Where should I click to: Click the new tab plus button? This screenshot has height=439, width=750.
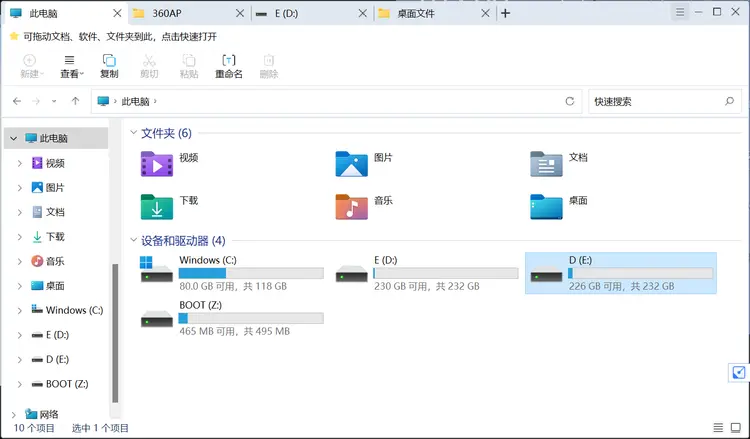(505, 13)
